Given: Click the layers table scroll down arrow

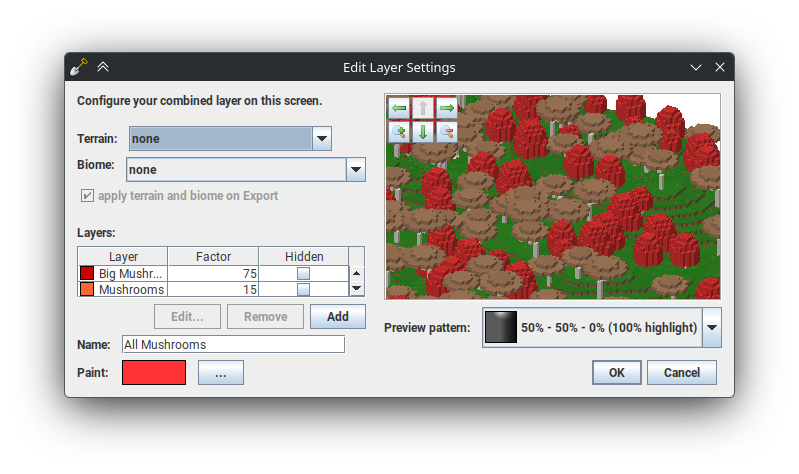Looking at the screenshot, I should click(x=357, y=288).
